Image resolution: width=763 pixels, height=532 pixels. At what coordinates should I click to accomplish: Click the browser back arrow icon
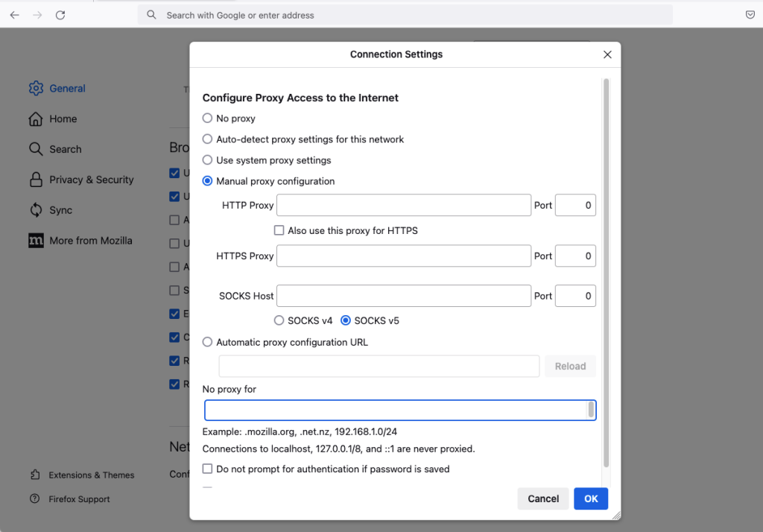(14, 15)
